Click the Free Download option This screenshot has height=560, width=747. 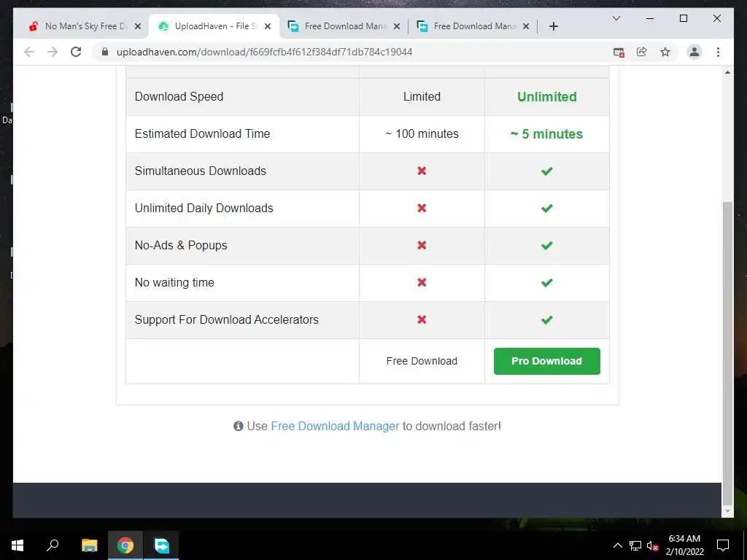(x=422, y=361)
